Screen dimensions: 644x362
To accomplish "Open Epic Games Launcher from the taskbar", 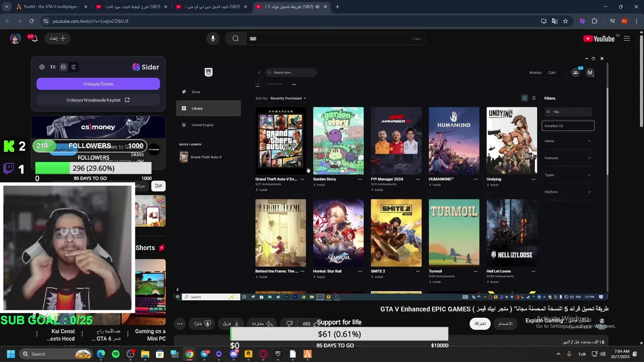I will (x=278, y=354).
